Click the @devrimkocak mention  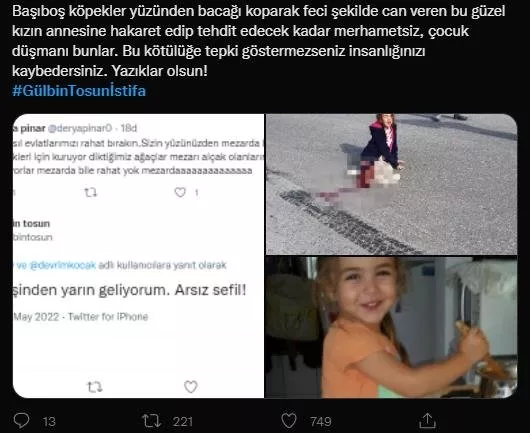point(63,265)
